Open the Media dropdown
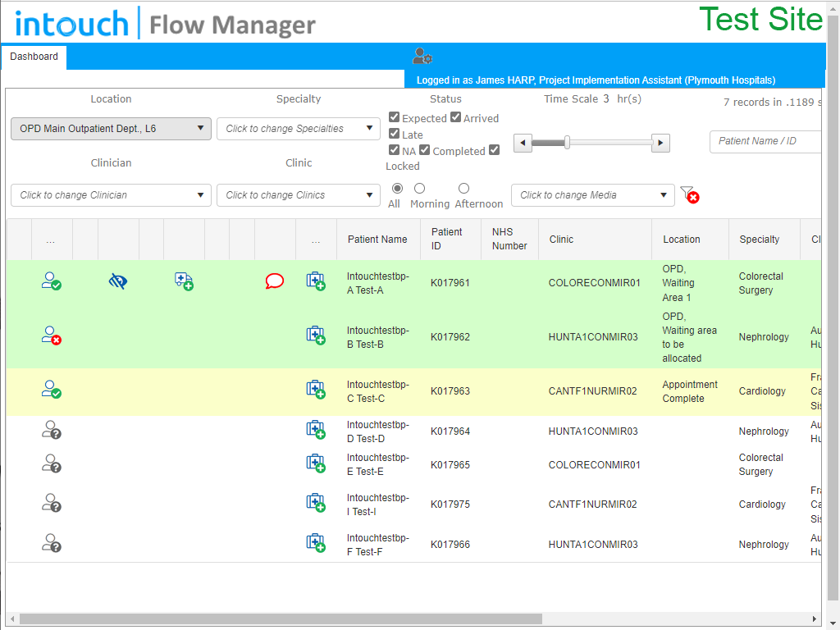 pyautogui.click(x=593, y=195)
